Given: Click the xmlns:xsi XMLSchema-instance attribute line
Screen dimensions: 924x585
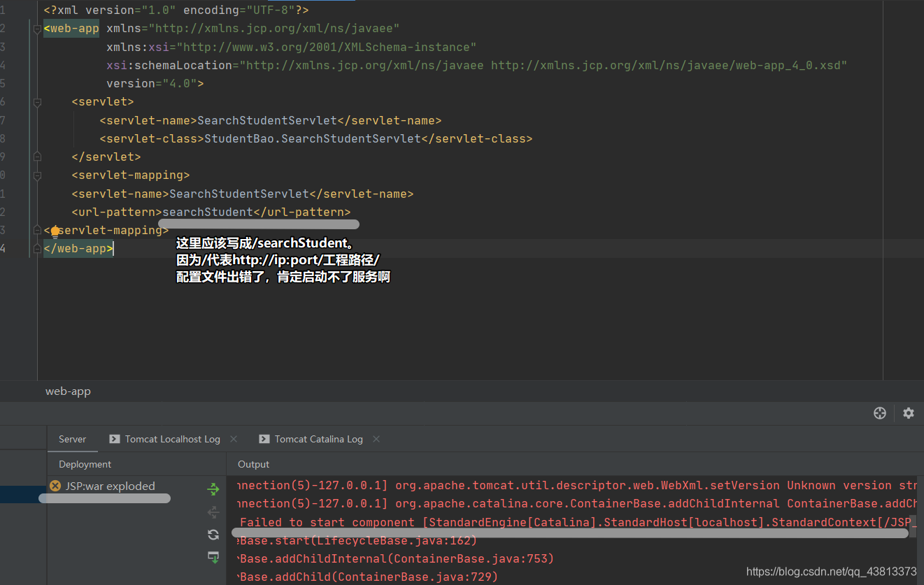Looking at the screenshot, I should click(292, 47).
